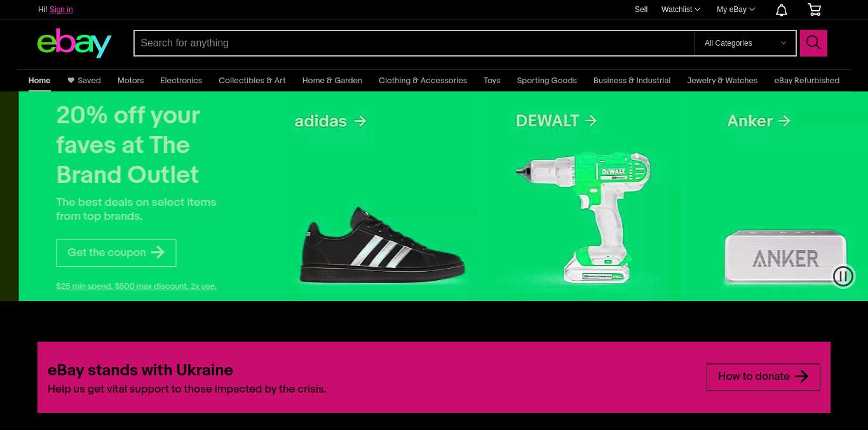This screenshot has height=430, width=868.
Task: Open Business & Industrial category
Action: coord(632,81)
